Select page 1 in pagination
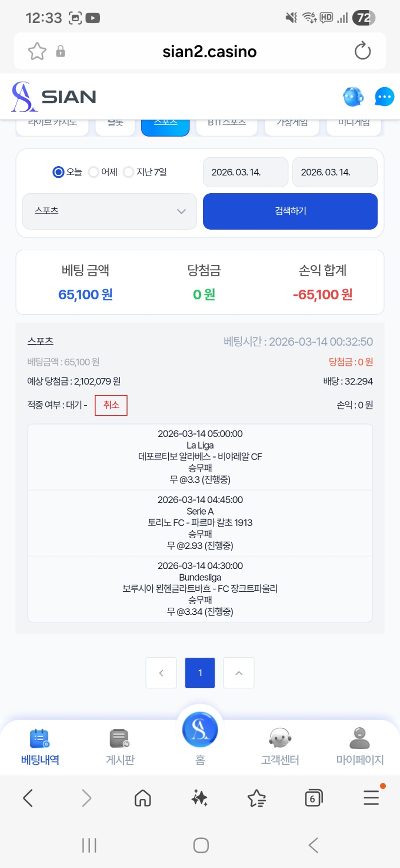Screen dimensions: 400x868 point(200,673)
